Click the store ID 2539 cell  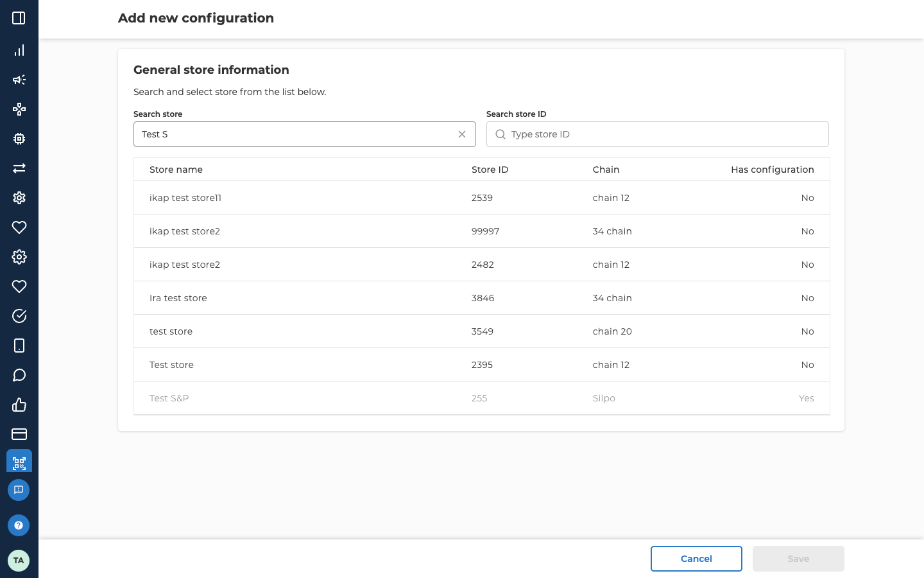point(482,198)
